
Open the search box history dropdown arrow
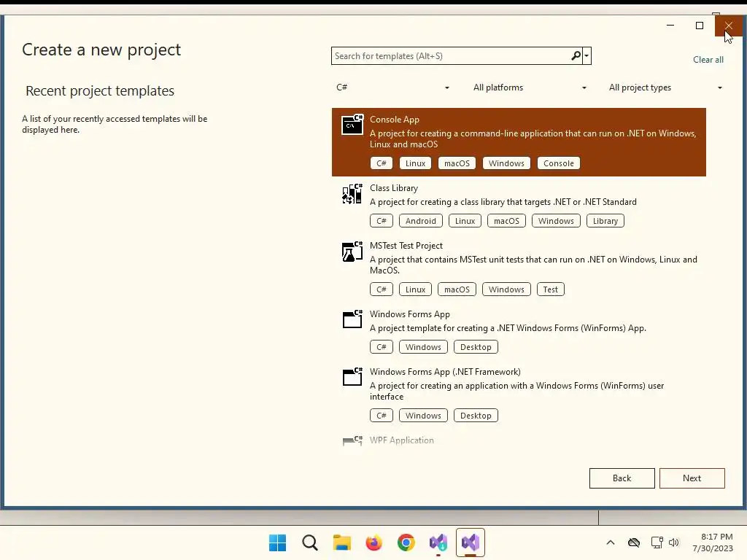(587, 55)
